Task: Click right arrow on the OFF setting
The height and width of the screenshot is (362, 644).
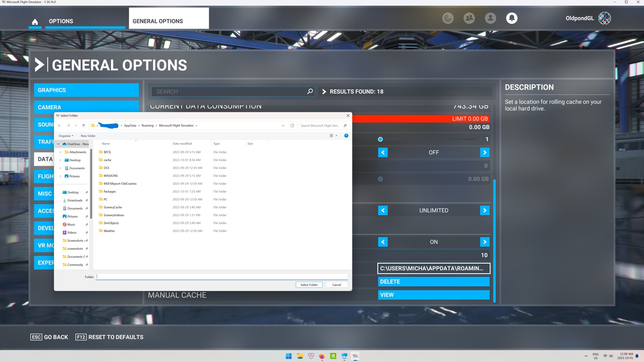Action: click(485, 153)
